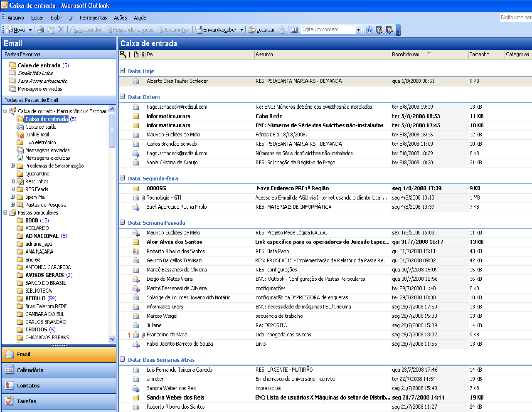532x412 pixels.
Task: Sort by Tamanho column header
Action: [x=486, y=54]
